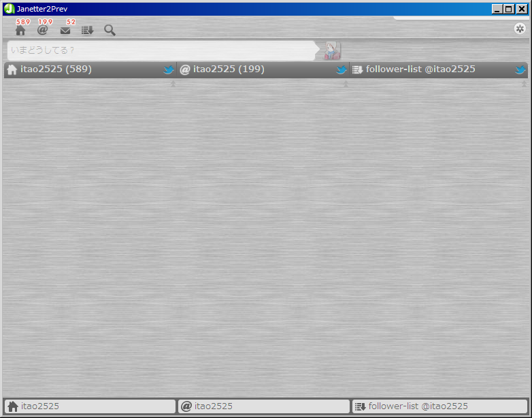Image resolution: width=532 pixels, height=418 pixels.
Task: Click list icon in follower-list column header
Action: pyautogui.click(x=357, y=70)
